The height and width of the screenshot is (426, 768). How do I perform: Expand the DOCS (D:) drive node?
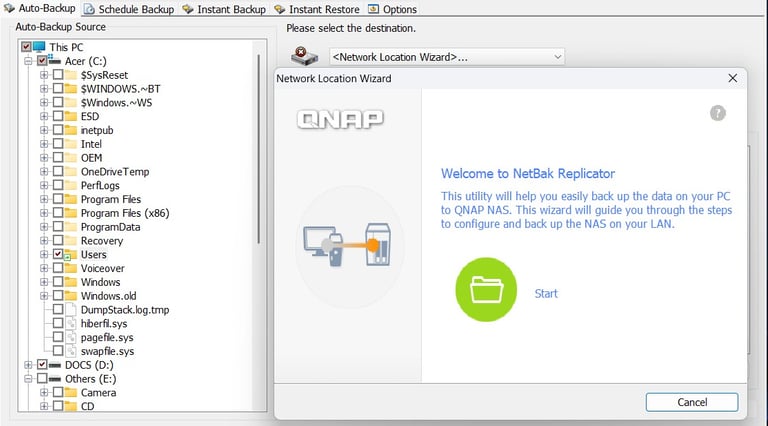(28, 365)
